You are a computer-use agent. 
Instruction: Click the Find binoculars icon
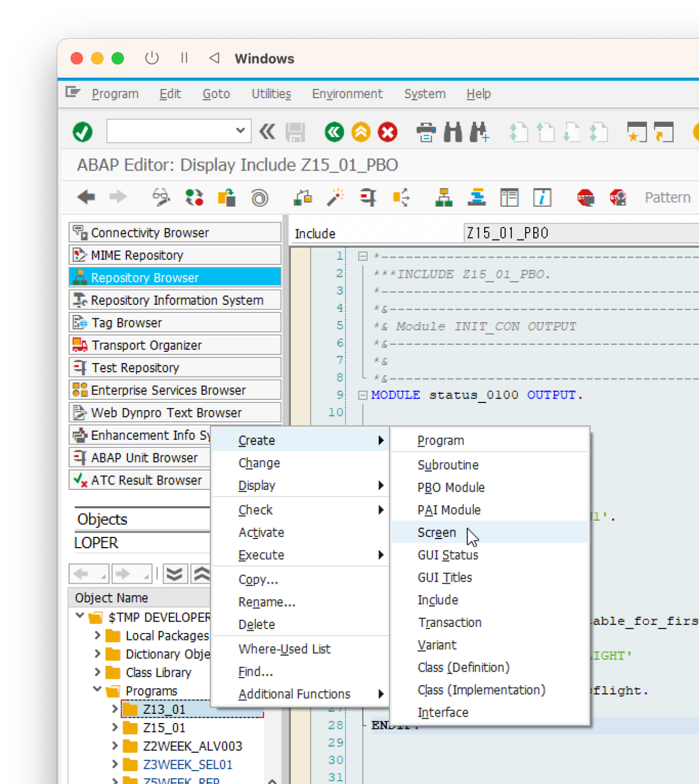(x=453, y=132)
